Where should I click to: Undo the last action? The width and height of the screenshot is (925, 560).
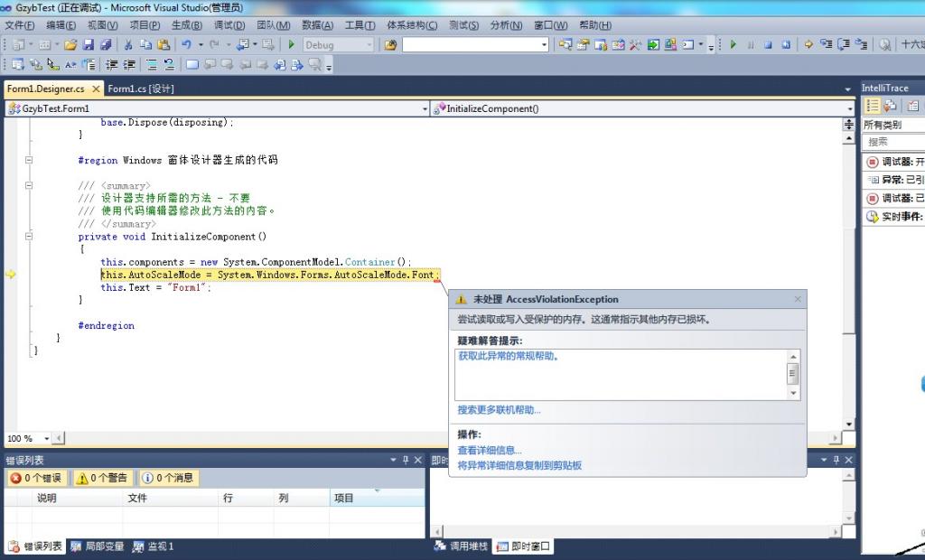tap(186, 45)
